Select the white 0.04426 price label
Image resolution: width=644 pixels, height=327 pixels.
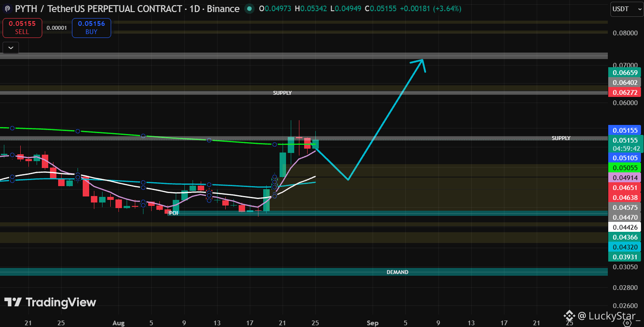[625, 227]
